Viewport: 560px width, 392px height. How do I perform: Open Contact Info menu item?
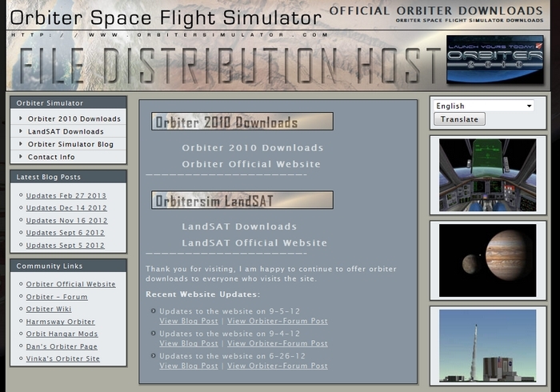tap(51, 157)
